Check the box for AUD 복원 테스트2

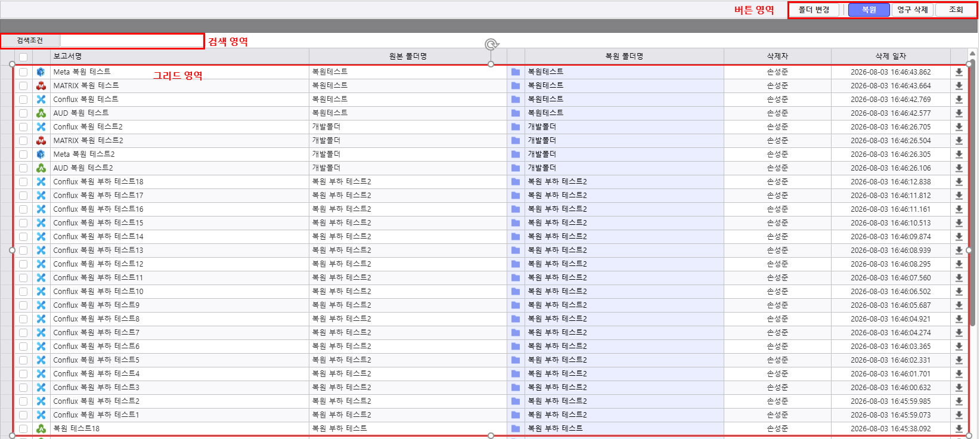[23, 168]
